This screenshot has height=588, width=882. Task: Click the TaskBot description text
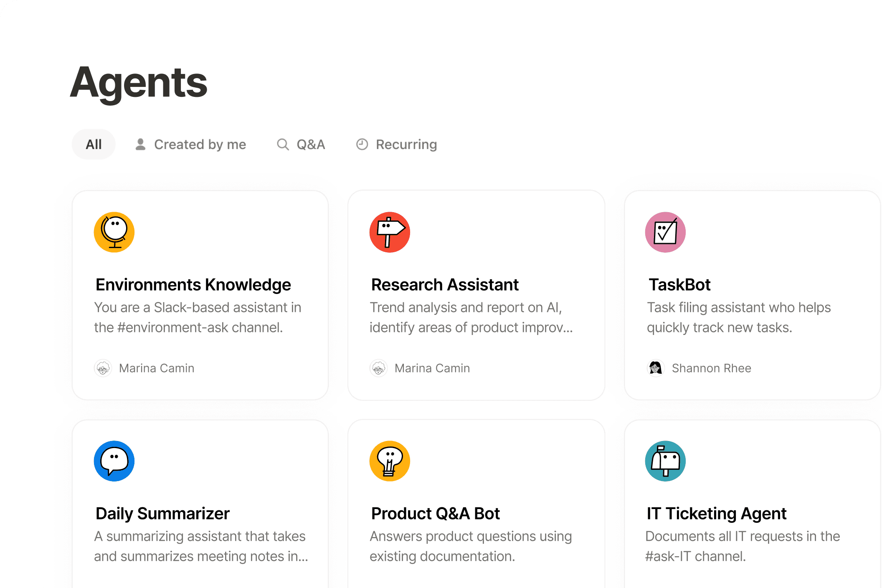click(738, 317)
